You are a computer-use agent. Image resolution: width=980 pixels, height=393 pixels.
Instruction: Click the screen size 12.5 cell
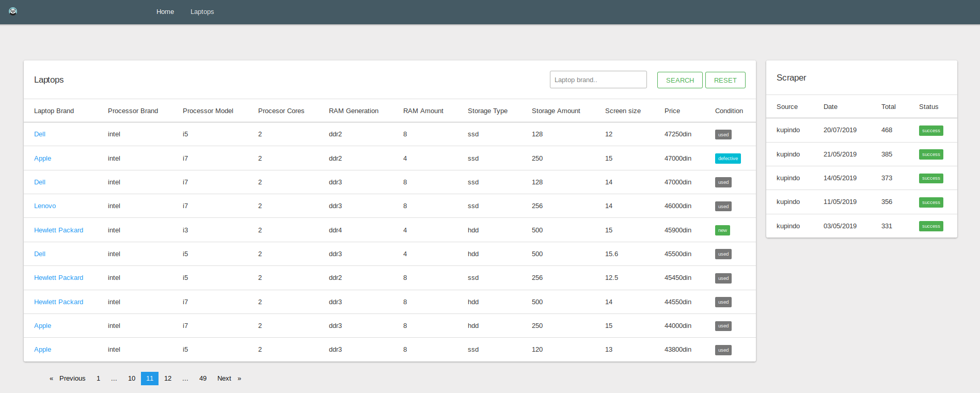click(611, 278)
